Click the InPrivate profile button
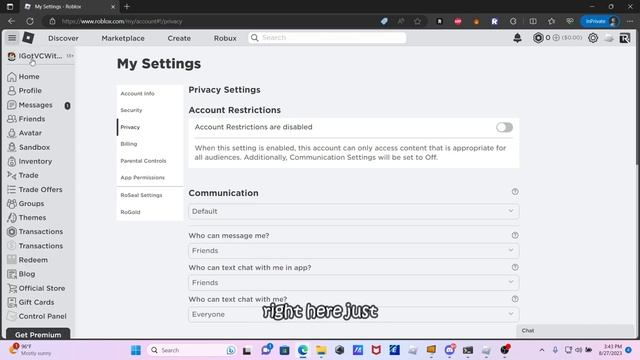Screen dimensions: 640x360 coord(601,21)
